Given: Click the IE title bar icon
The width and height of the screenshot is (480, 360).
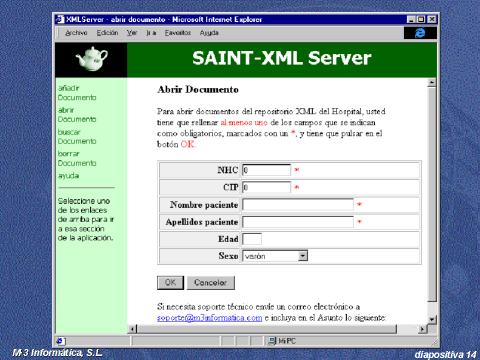Looking at the screenshot, I should pyautogui.click(x=60, y=19).
